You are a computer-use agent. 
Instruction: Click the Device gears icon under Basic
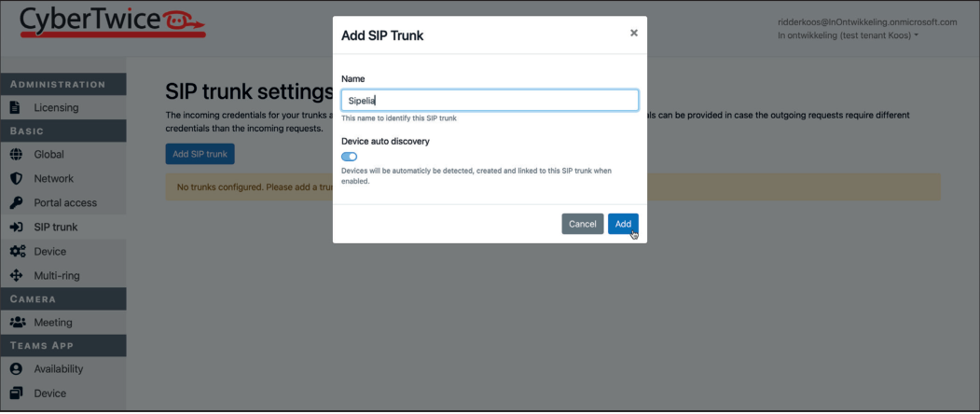coord(18,252)
